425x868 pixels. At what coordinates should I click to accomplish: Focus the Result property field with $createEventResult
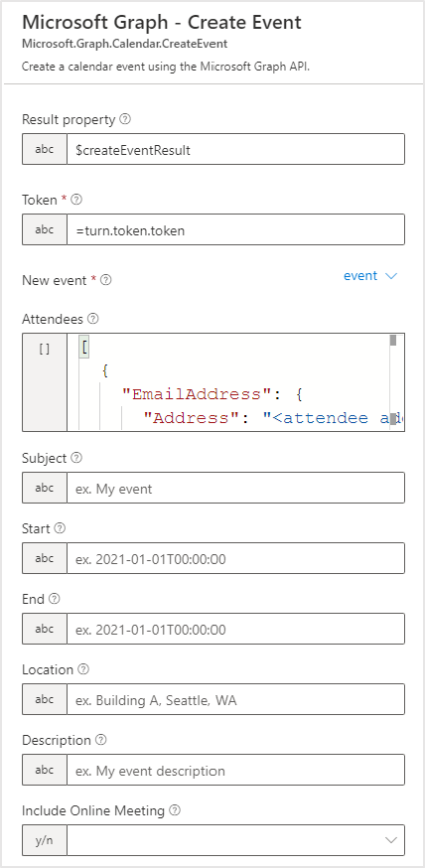coord(235,149)
